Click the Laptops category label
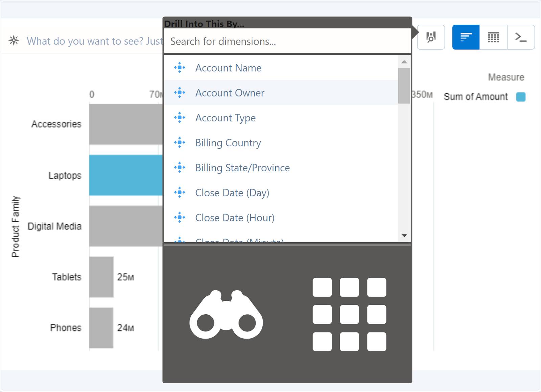The height and width of the screenshot is (392, 541). pyautogui.click(x=65, y=175)
